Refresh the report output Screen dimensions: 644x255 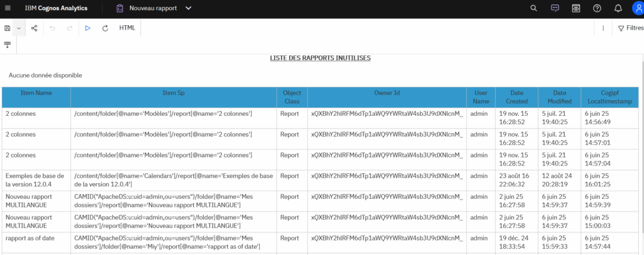click(x=105, y=28)
